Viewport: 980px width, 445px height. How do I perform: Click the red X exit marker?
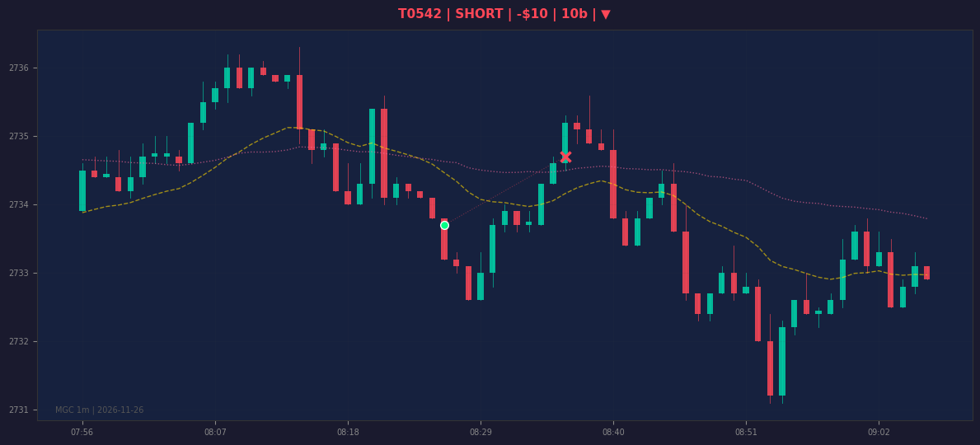565,157
